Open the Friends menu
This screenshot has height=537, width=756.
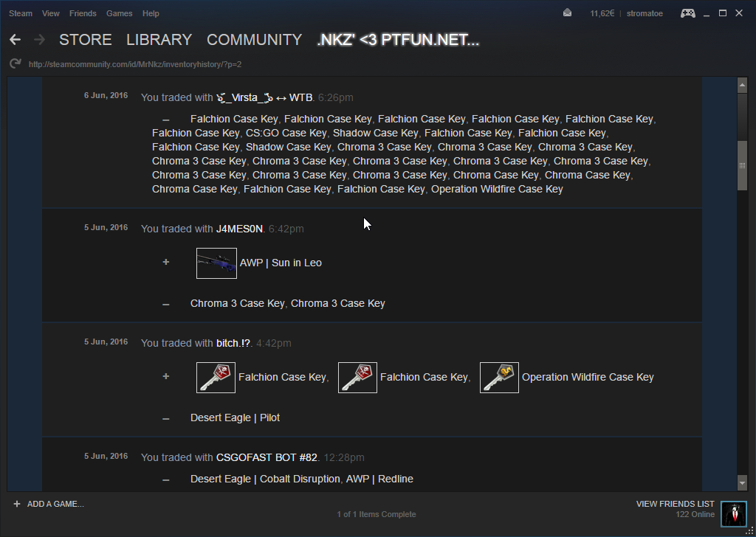(x=83, y=13)
